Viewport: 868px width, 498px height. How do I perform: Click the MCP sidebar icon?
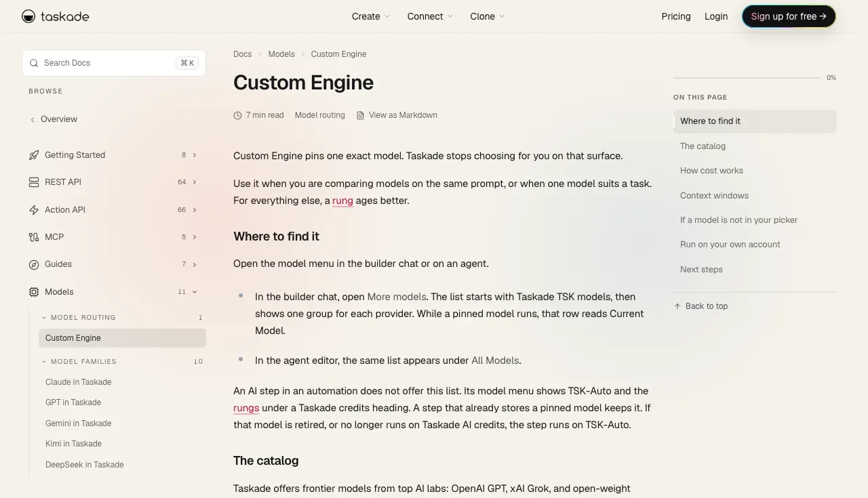tap(34, 237)
